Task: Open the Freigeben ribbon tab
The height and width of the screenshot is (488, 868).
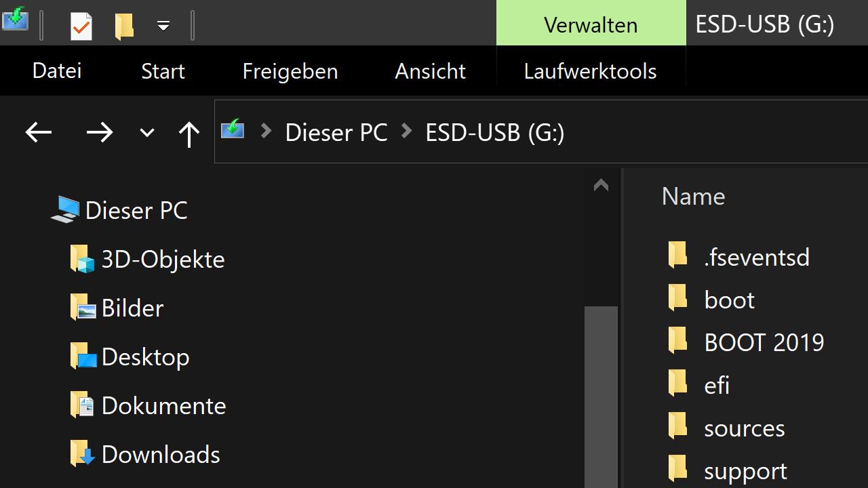Action: click(x=290, y=71)
